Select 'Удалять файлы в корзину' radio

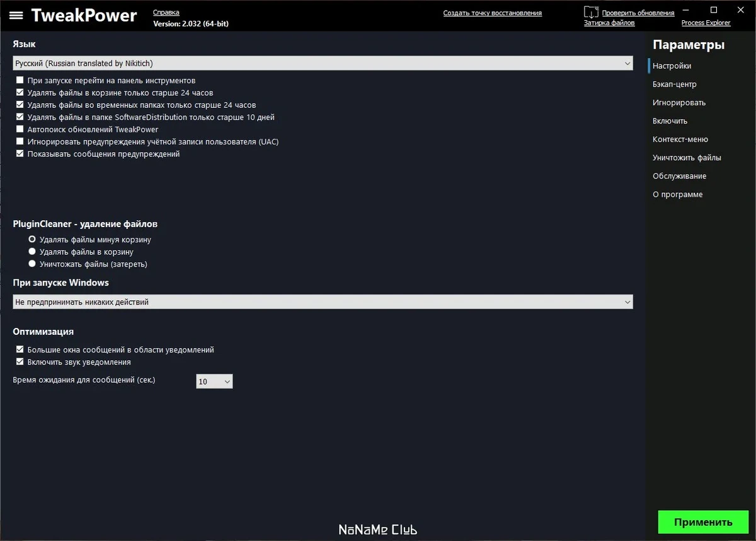32,252
